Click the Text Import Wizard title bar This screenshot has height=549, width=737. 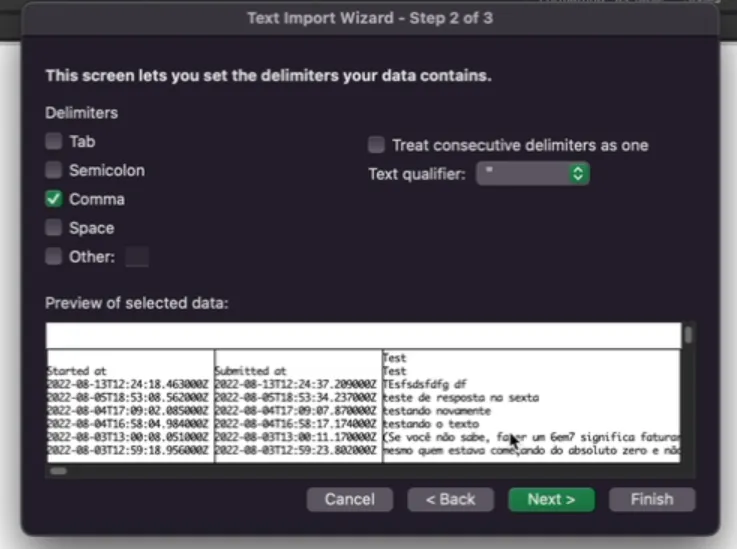(370, 18)
